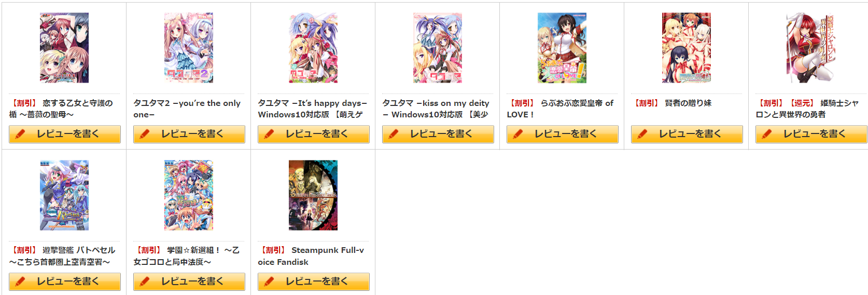Click レビューを書く under タユタマ2

pyautogui.click(x=189, y=134)
